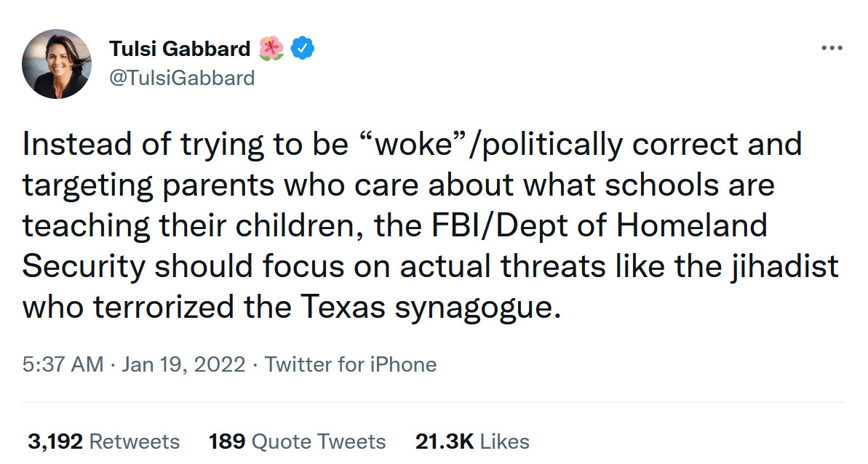Click the word "jihadist" in the tweet
The width and height of the screenshot is (868, 464).
[784, 267]
